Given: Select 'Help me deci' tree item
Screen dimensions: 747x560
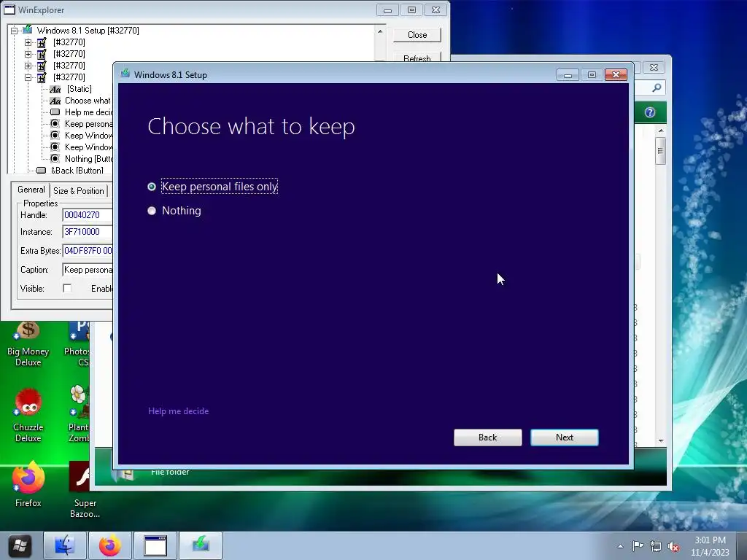Looking at the screenshot, I should pyautogui.click(x=88, y=112).
